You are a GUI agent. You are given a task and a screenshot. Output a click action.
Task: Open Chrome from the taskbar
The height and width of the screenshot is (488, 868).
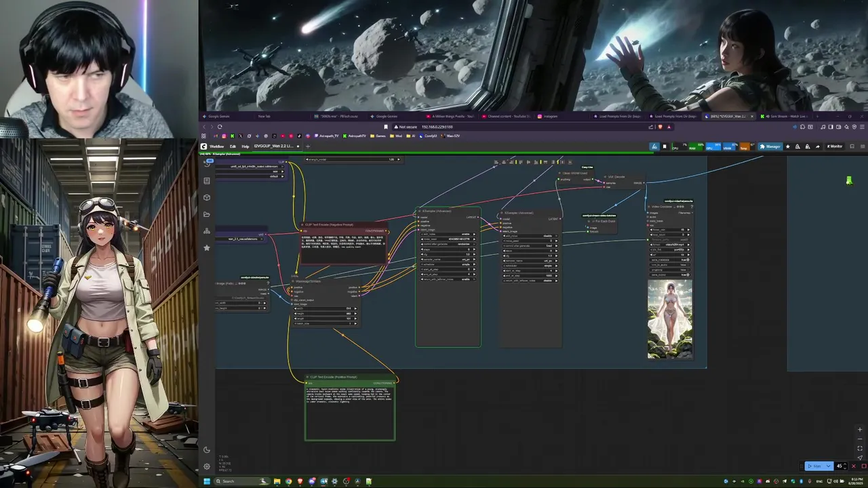(289, 481)
